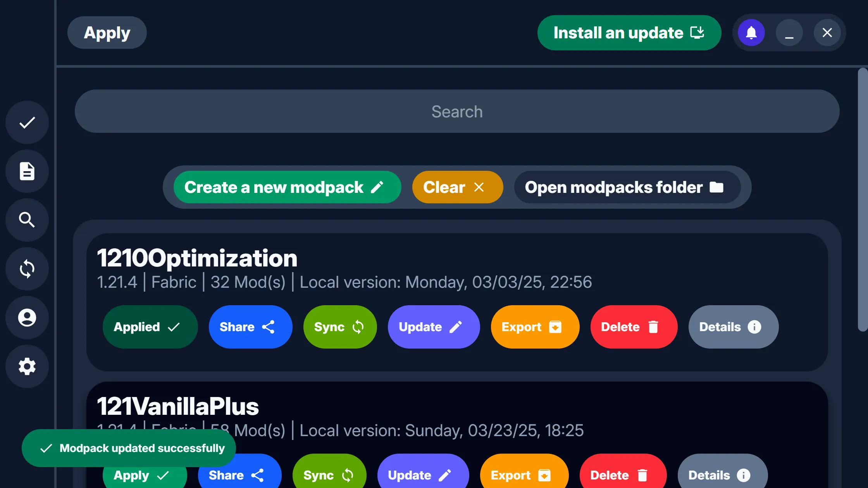
Task: Sync the 1210Optimization modpack
Action: tap(340, 327)
